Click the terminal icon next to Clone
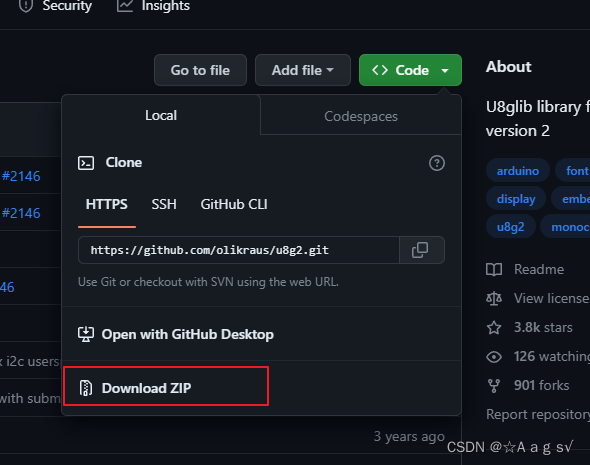Image resolution: width=590 pixels, height=465 pixels. point(86,163)
